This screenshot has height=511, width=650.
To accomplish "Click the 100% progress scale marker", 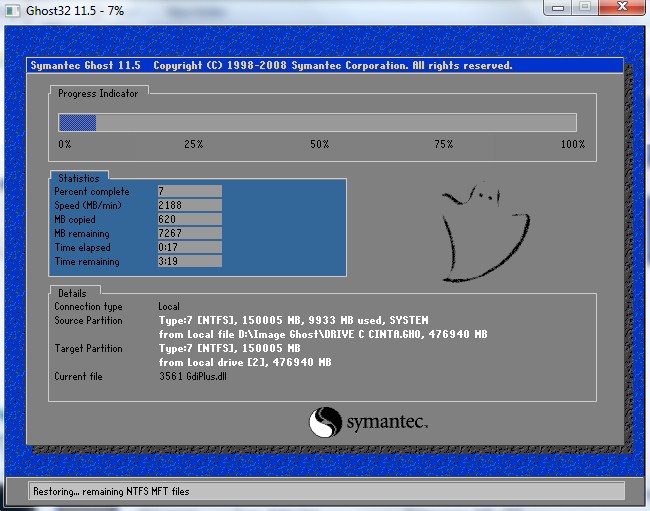I will pyautogui.click(x=573, y=144).
